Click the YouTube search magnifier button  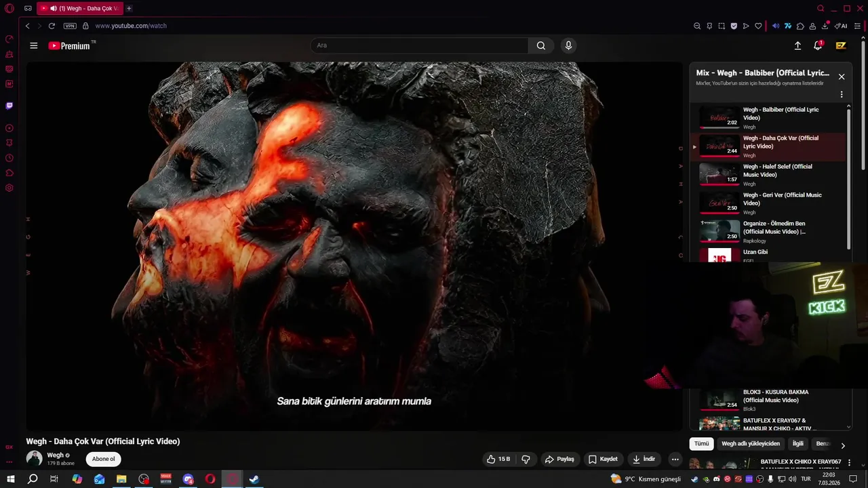tap(540, 45)
